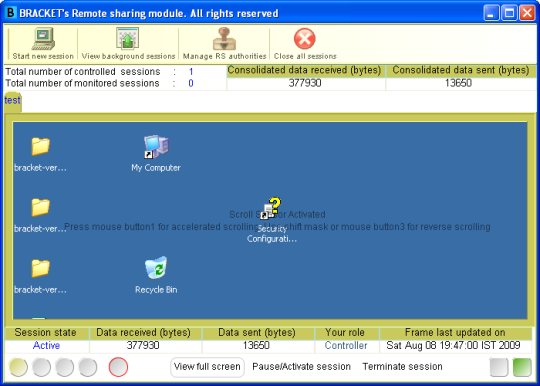Minimize the BRACKET Remote sharing window
Image resolution: width=540 pixels, height=386 pixels.
[491, 13]
